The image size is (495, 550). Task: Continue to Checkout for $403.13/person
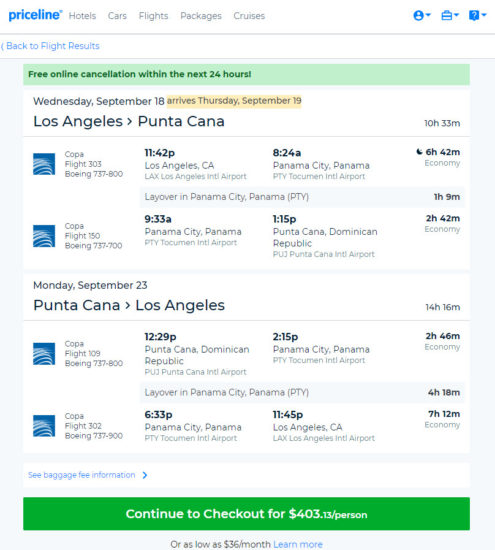pyautogui.click(x=246, y=514)
